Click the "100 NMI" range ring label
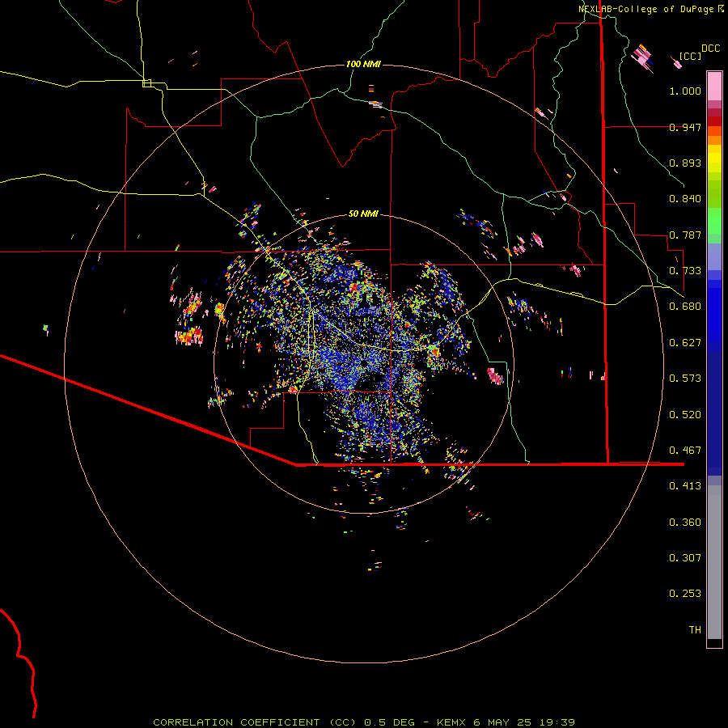This screenshot has height=728, width=728. coord(363,64)
